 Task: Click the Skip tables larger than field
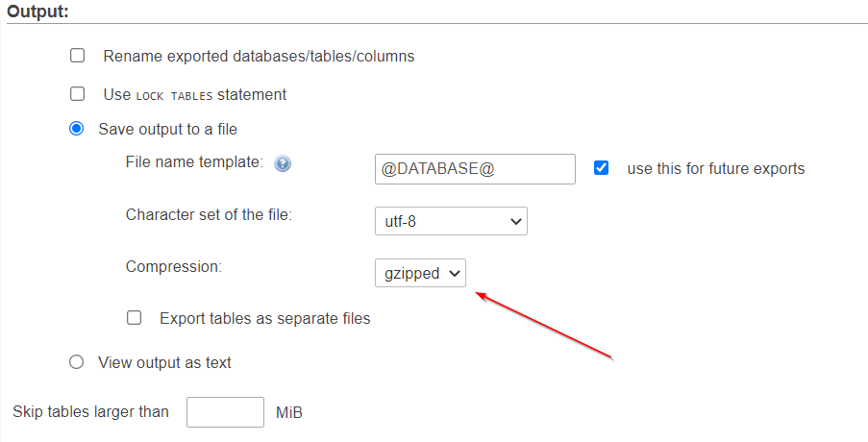225,412
